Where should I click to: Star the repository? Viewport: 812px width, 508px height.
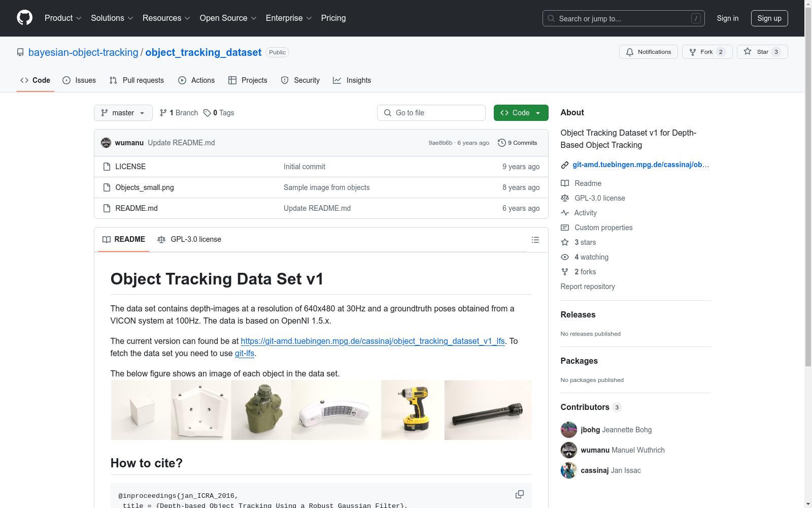(762, 52)
